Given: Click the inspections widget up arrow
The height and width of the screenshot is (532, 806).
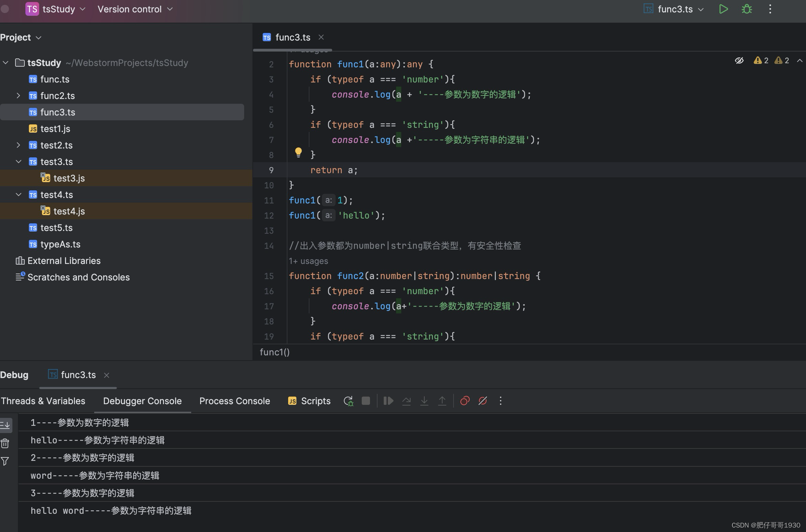Looking at the screenshot, I should click(x=800, y=60).
